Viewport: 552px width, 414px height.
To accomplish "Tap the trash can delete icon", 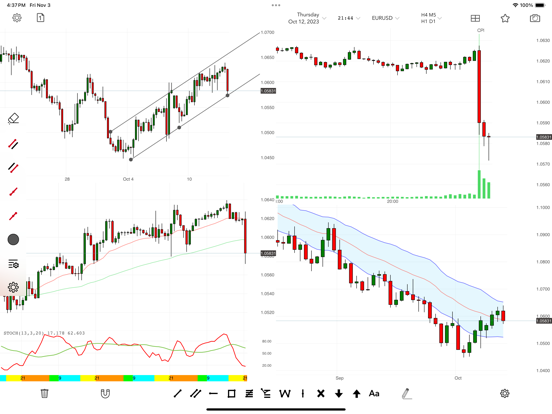I will coord(44,394).
